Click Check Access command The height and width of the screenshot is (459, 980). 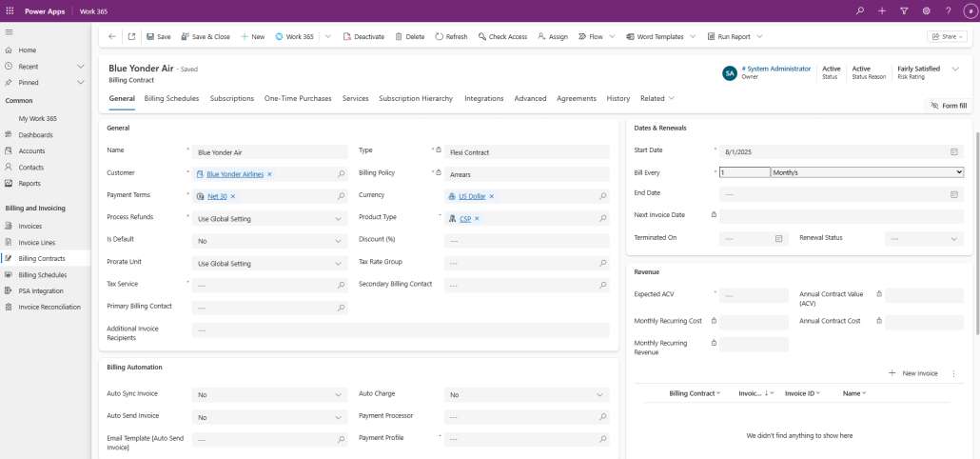(503, 36)
